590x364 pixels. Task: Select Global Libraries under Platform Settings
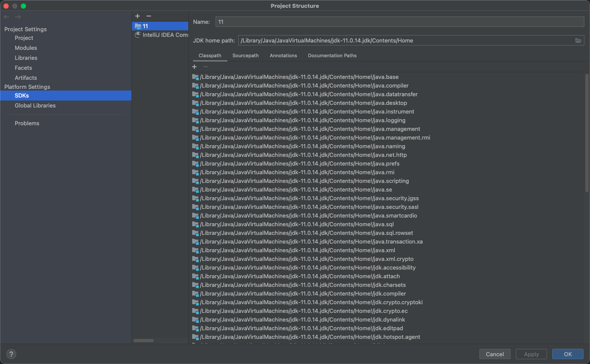point(35,105)
